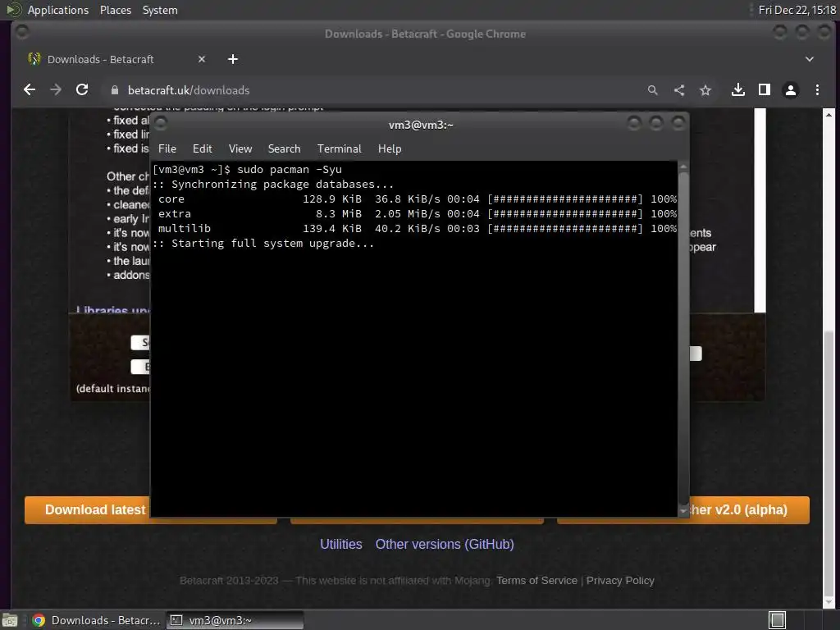Click the site security lock icon
This screenshot has width=840, height=630.
pos(114,90)
